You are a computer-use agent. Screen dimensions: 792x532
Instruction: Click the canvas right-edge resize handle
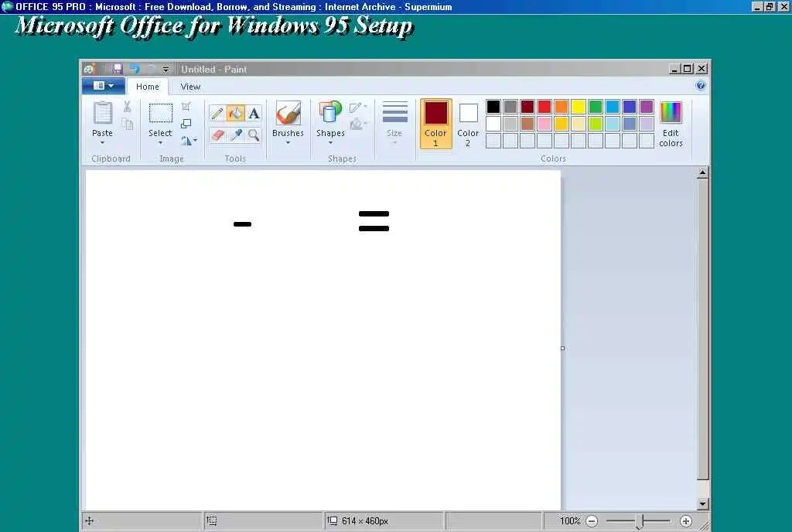tap(563, 348)
